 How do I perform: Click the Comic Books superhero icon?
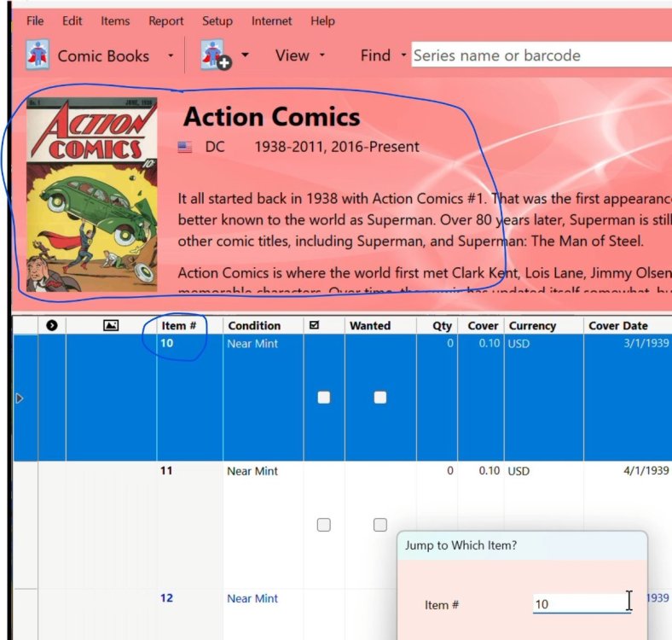pyautogui.click(x=37, y=55)
